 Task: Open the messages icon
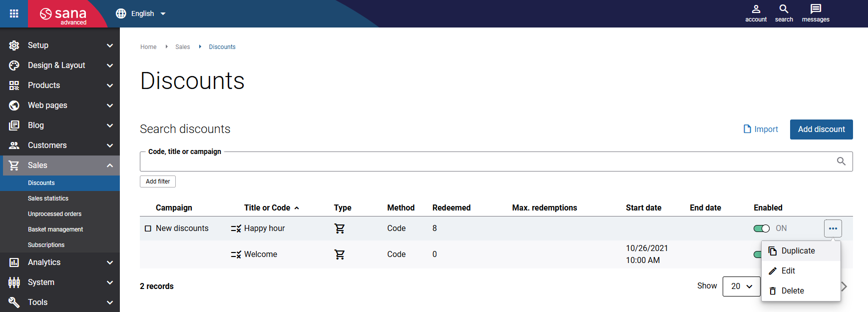(x=816, y=13)
